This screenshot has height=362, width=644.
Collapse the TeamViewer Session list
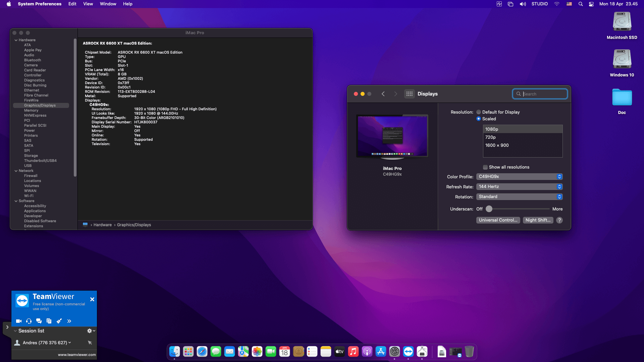[15, 331]
